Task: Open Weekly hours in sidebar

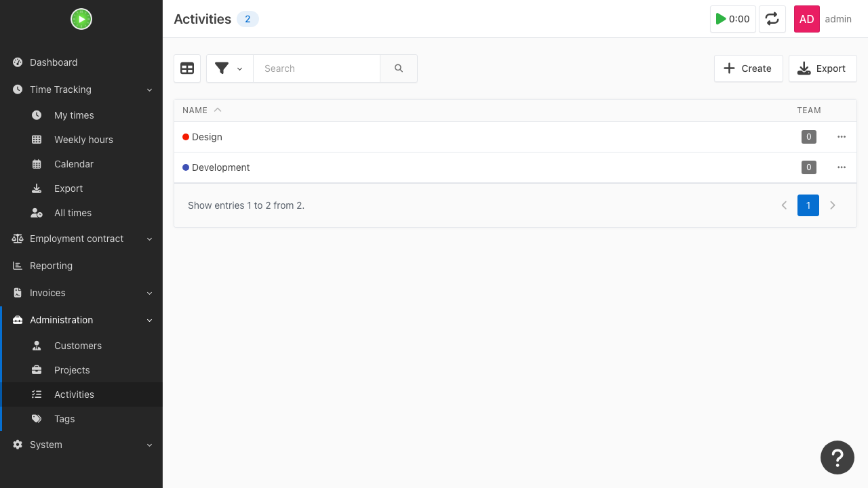Action: [83, 140]
